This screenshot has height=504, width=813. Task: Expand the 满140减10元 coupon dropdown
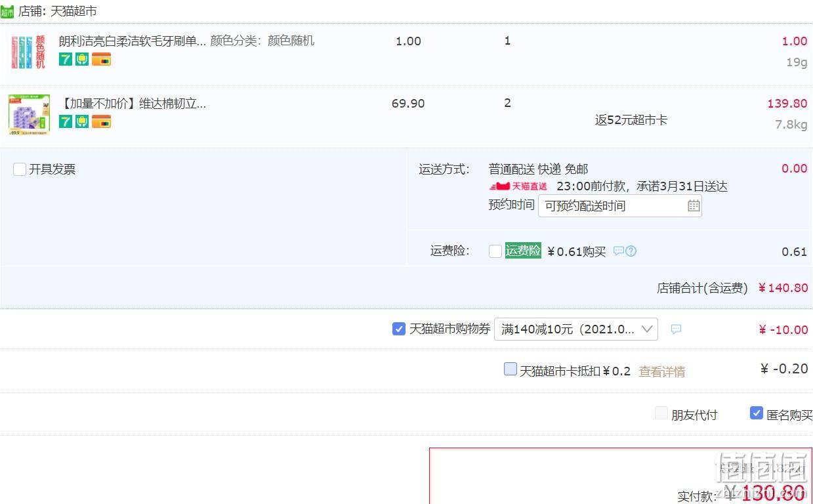click(575, 329)
